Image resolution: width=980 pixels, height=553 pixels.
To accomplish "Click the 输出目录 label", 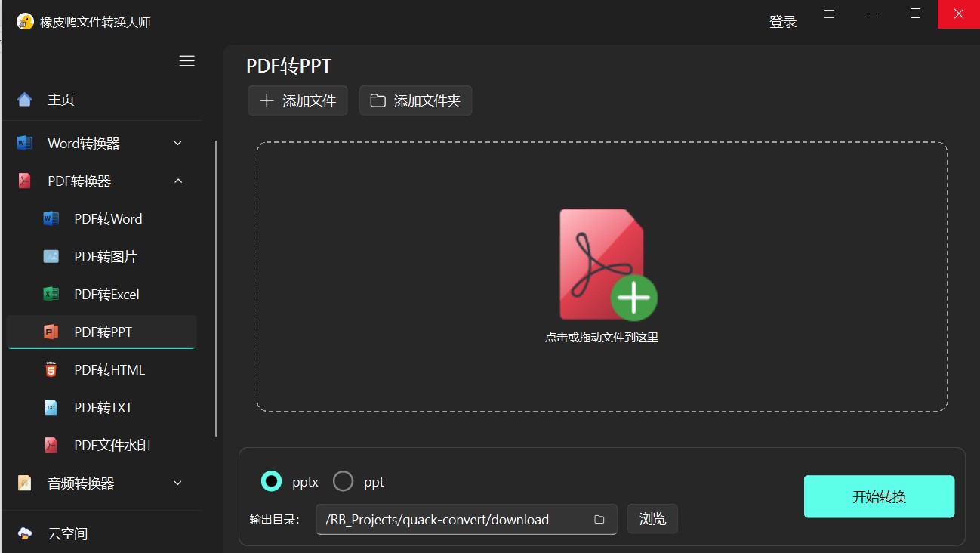I will 275,520.
